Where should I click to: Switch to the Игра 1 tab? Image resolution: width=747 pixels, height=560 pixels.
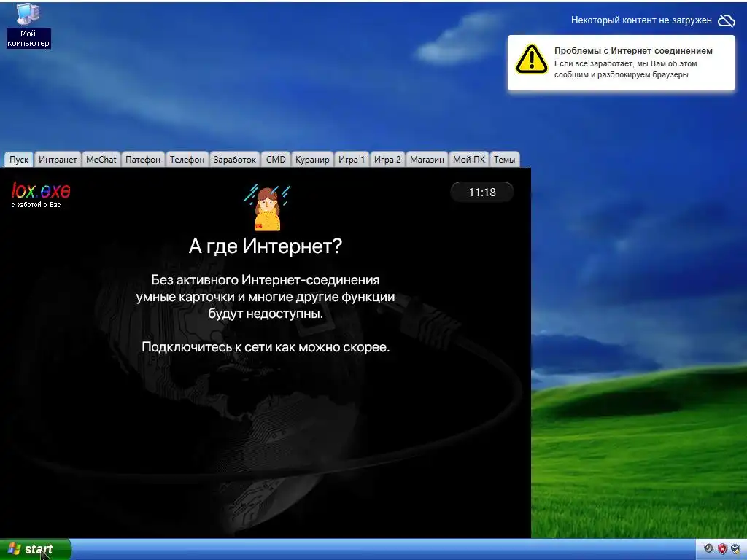click(x=352, y=160)
